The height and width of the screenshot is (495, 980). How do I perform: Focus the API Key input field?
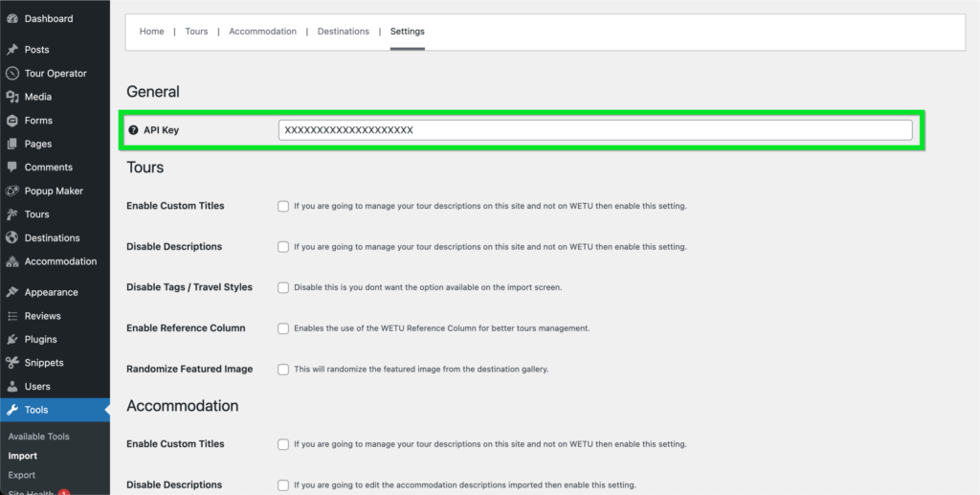(x=595, y=130)
